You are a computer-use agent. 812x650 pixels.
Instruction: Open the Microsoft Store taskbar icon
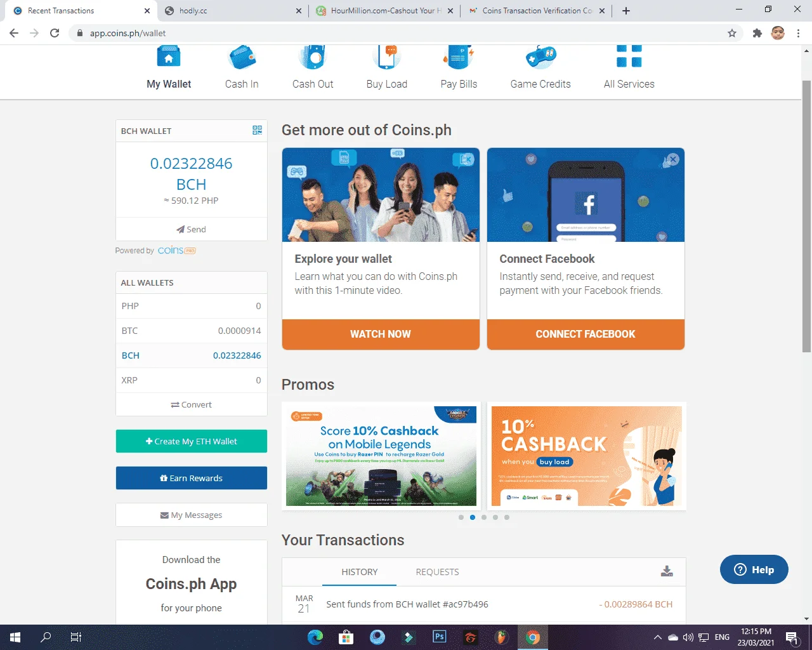(346, 637)
